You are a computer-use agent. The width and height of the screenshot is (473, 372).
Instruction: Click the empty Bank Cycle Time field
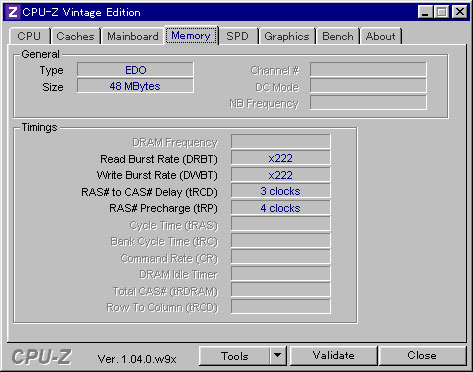281,241
